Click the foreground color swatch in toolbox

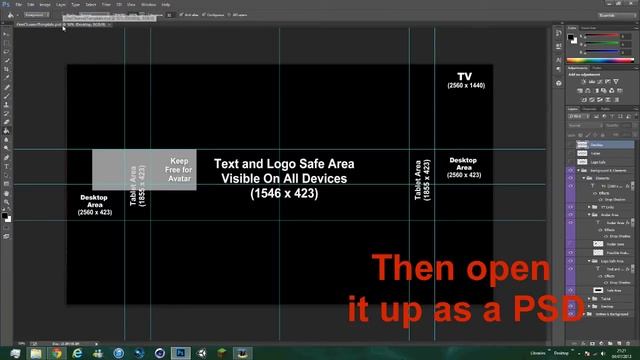tap(4, 216)
